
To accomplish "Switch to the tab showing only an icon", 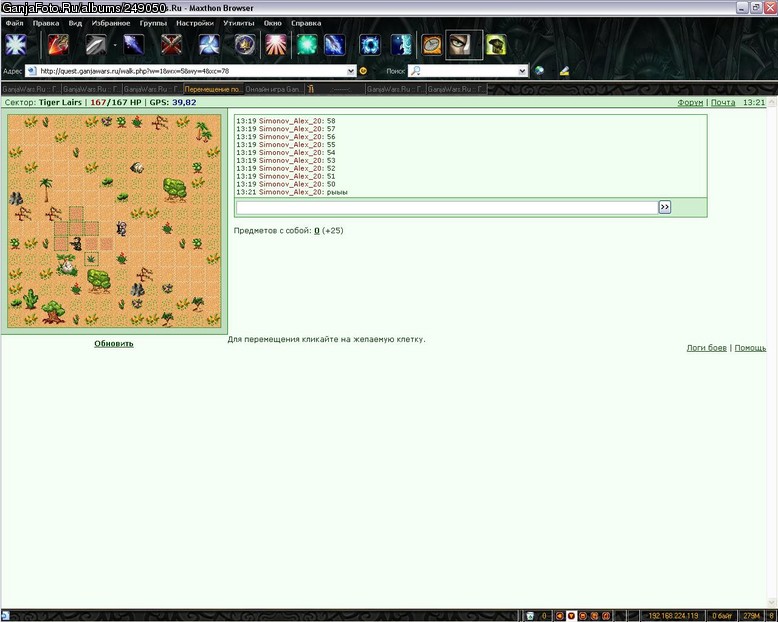I will point(311,89).
